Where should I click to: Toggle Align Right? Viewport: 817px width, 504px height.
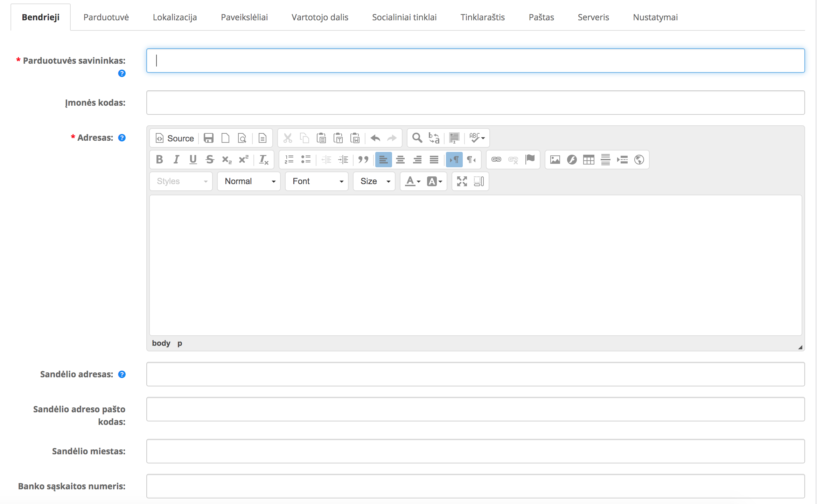coord(417,160)
